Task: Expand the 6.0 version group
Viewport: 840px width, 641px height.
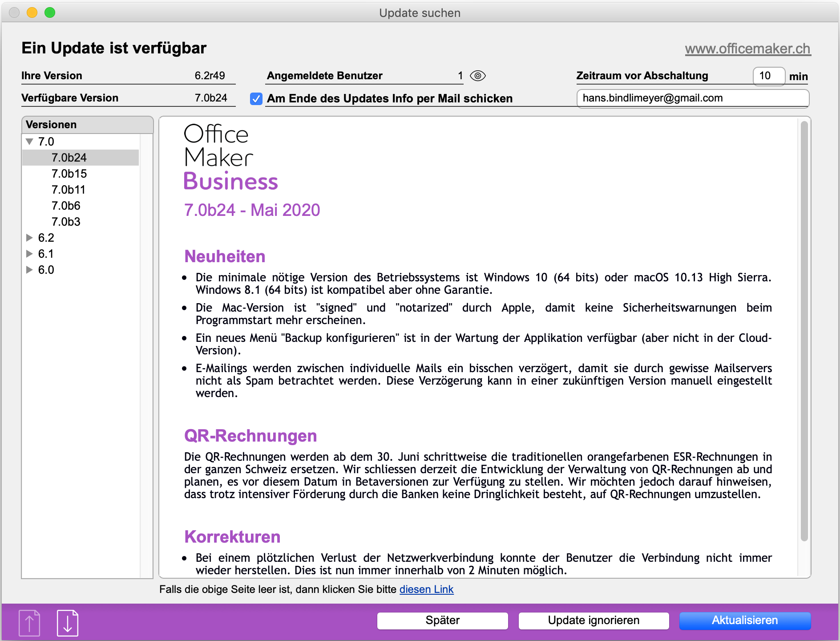Action: (x=30, y=270)
